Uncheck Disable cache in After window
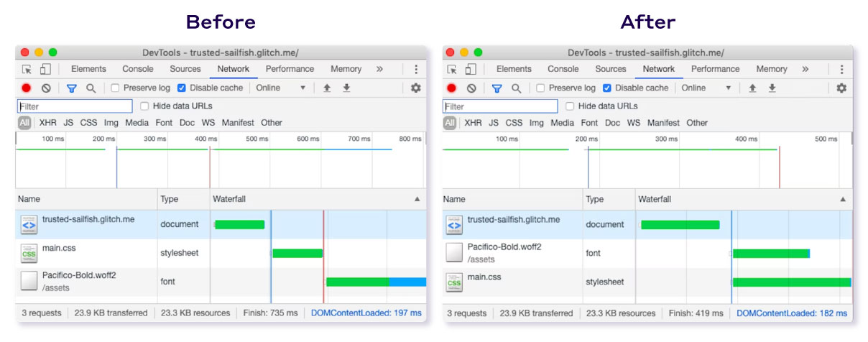Image resolution: width=868 pixels, height=342 pixels. tap(606, 88)
